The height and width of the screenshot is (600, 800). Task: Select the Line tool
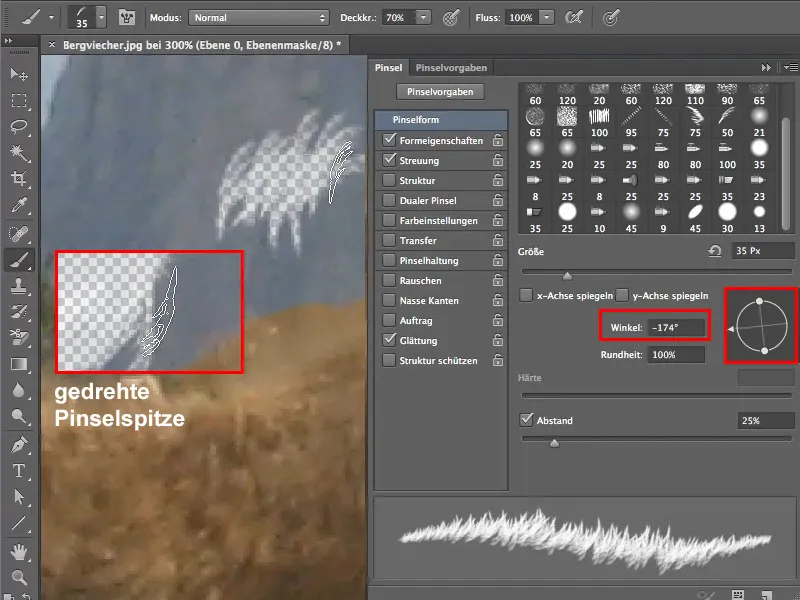point(19,523)
